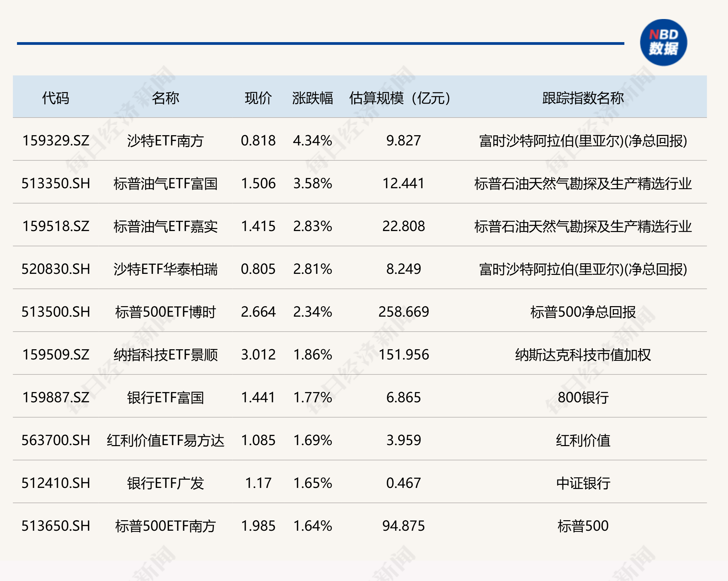Viewport: 728px width, 581px height.
Task: Click the price 0.805
Action: coord(258,269)
